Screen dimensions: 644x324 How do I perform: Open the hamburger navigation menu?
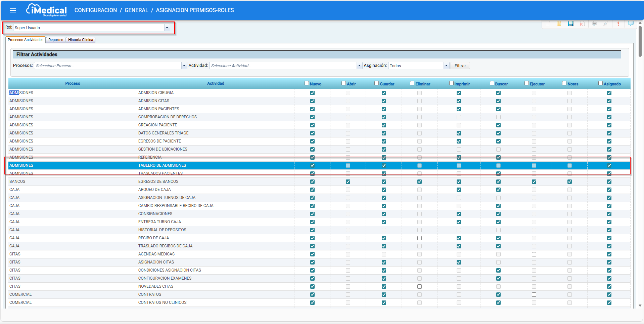coord(13,10)
